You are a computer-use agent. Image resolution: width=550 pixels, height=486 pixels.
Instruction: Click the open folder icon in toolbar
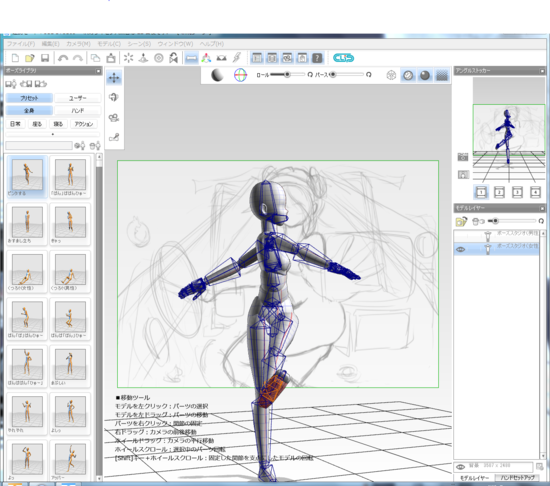click(30, 58)
